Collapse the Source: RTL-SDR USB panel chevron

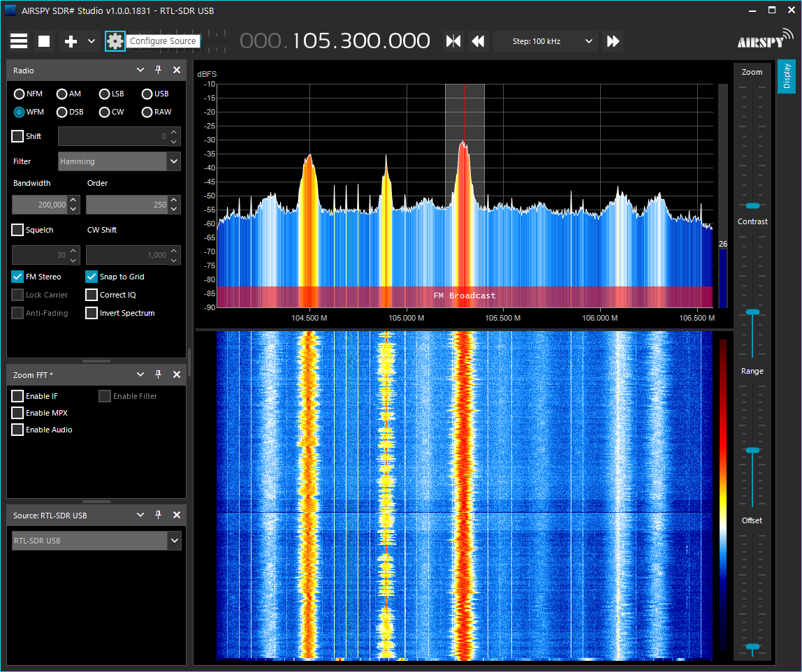click(140, 515)
